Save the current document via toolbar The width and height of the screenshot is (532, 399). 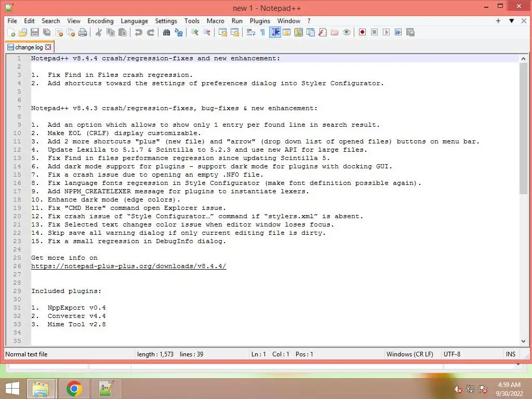(x=35, y=32)
